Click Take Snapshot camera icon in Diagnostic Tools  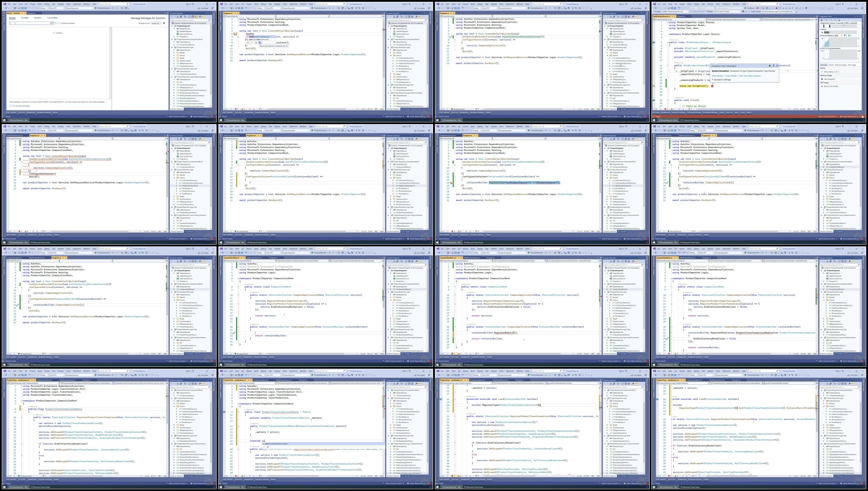pos(822,79)
